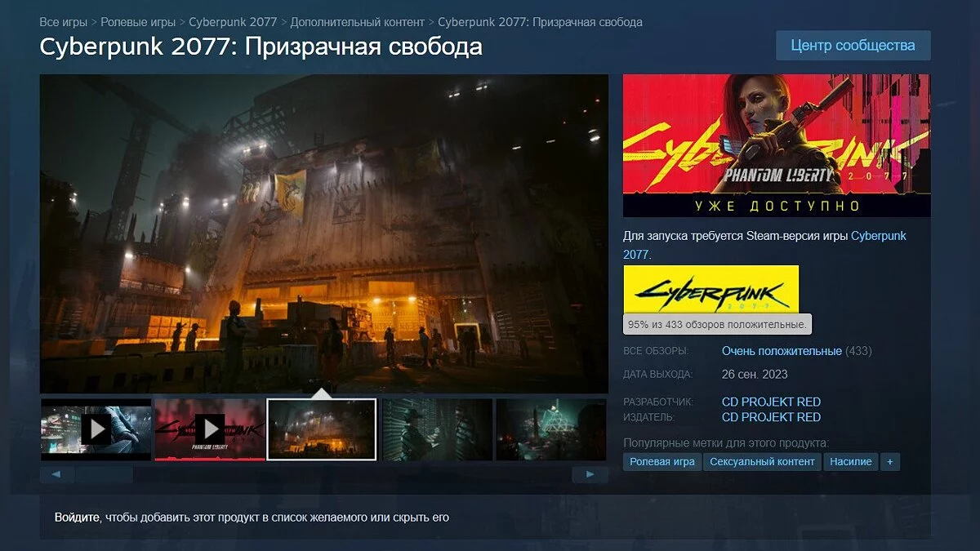Click the release date 26 сен. 2023

click(755, 375)
